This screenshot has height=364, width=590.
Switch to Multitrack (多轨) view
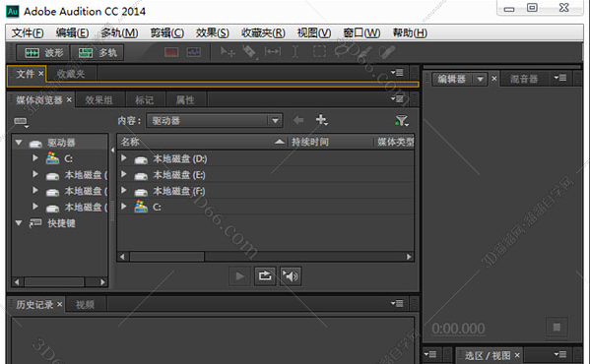[98, 52]
